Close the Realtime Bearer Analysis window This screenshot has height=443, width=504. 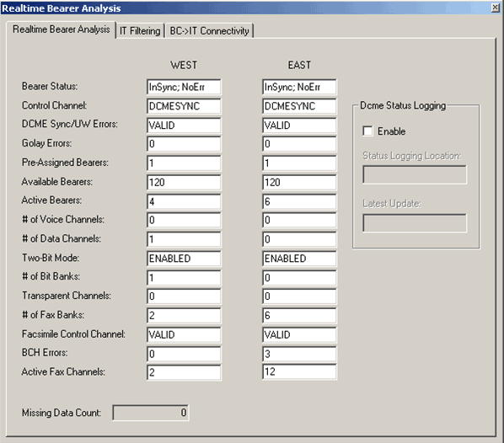(x=496, y=8)
